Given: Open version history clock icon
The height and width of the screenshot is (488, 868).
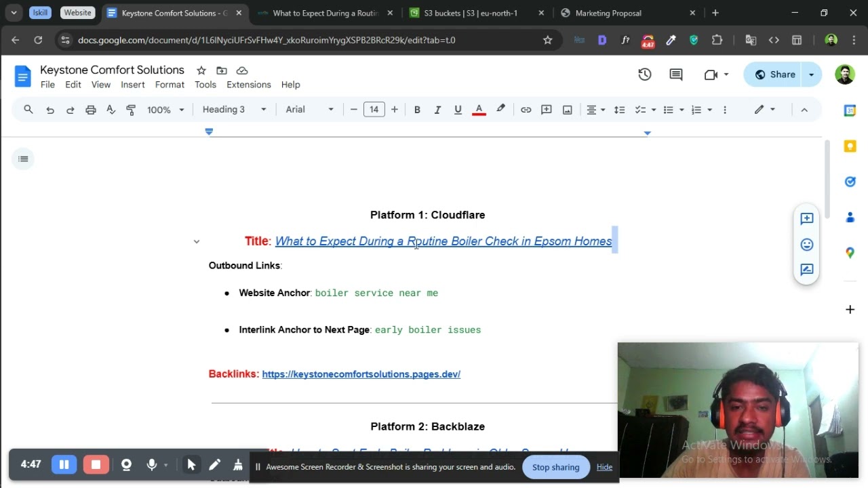Looking at the screenshot, I should click(644, 75).
